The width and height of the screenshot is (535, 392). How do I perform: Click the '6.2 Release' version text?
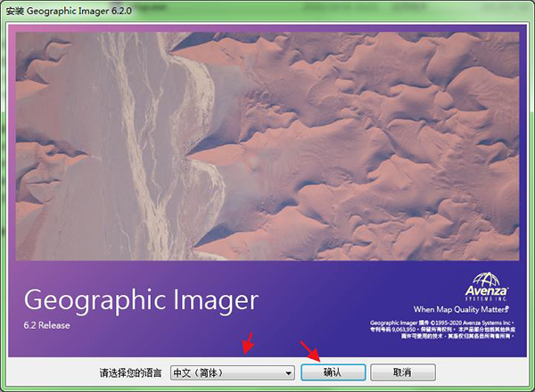[x=46, y=325]
